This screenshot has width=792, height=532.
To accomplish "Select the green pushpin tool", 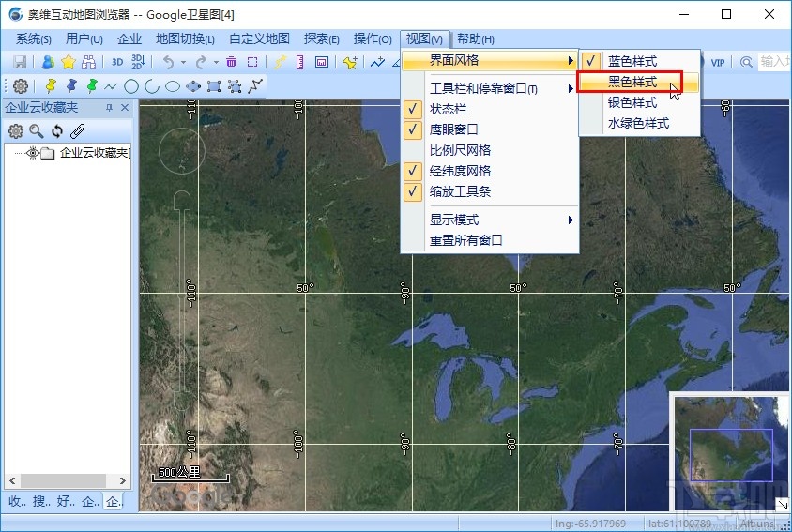I will point(92,86).
